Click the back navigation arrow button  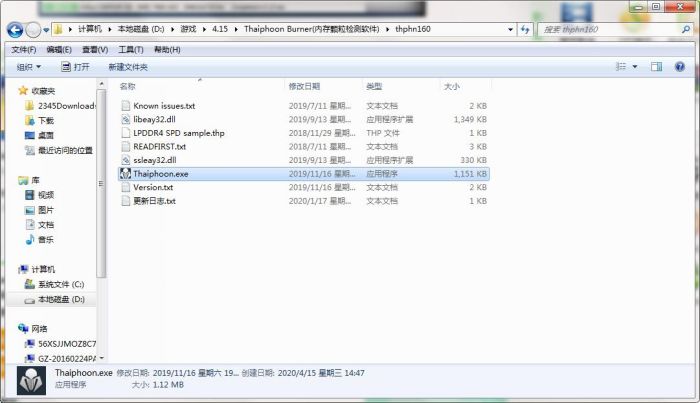pyautogui.click(x=13, y=30)
